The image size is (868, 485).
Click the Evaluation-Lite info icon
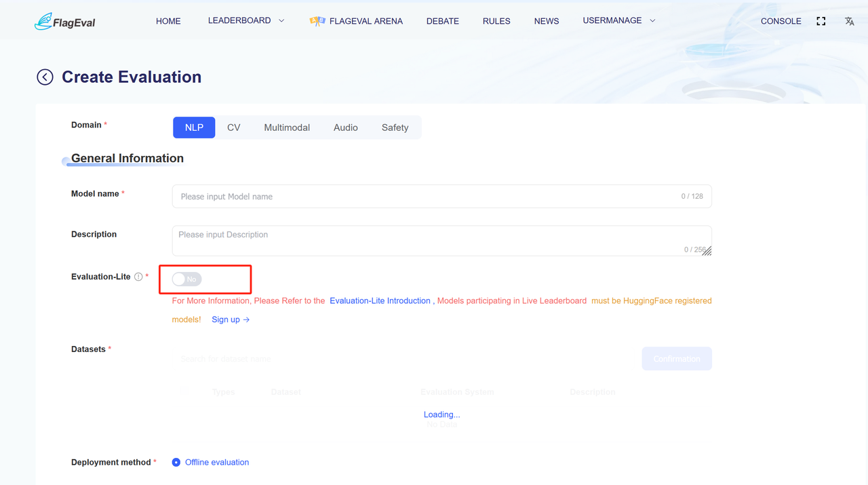pyautogui.click(x=138, y=277)
